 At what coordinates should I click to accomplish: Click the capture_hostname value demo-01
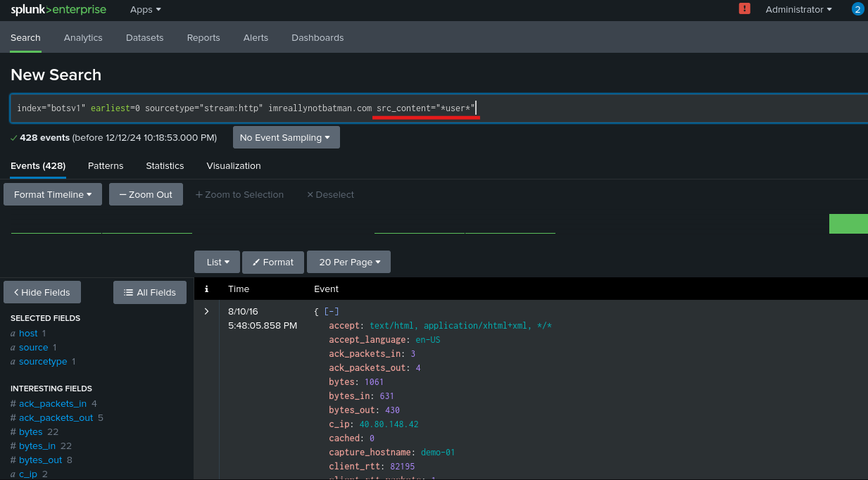[x=438, y=453]
